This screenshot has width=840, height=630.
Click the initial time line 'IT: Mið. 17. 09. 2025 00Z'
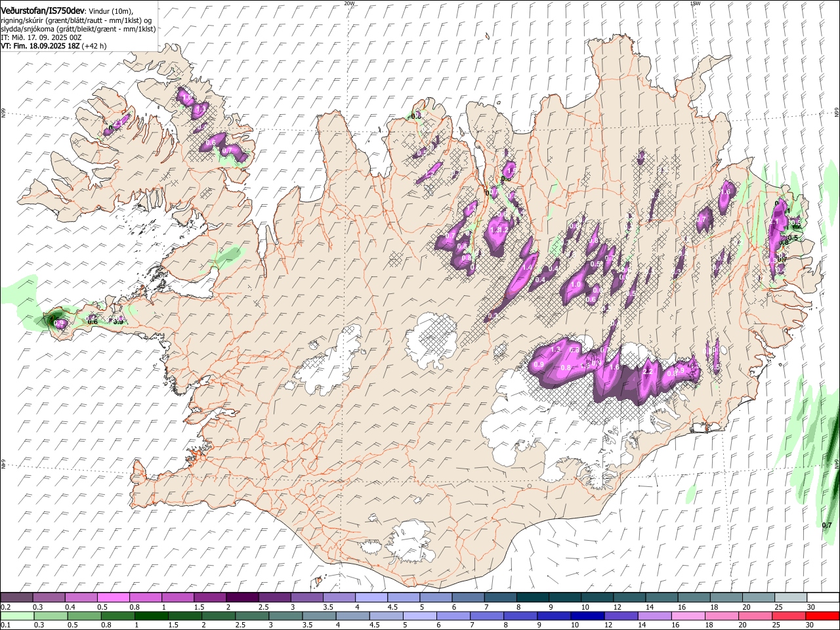41,37
